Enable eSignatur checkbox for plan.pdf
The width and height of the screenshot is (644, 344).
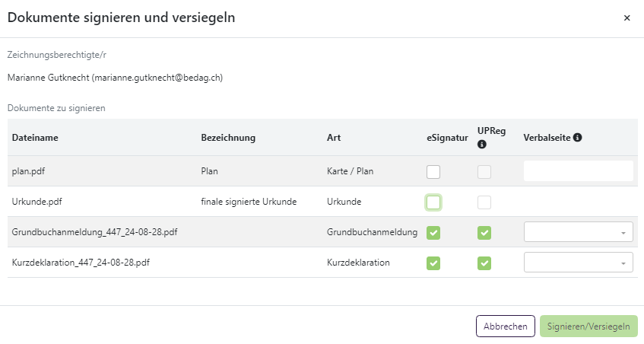click(x=433, y=172)
